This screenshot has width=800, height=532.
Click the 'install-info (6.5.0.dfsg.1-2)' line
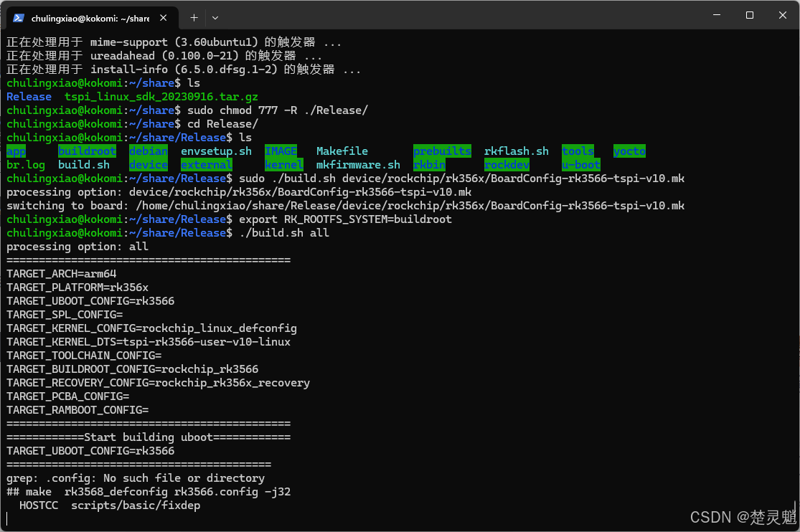[184, 70]
